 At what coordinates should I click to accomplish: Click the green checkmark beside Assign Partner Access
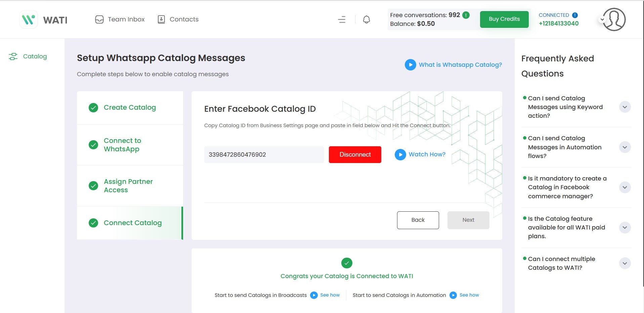click(93, 186)
